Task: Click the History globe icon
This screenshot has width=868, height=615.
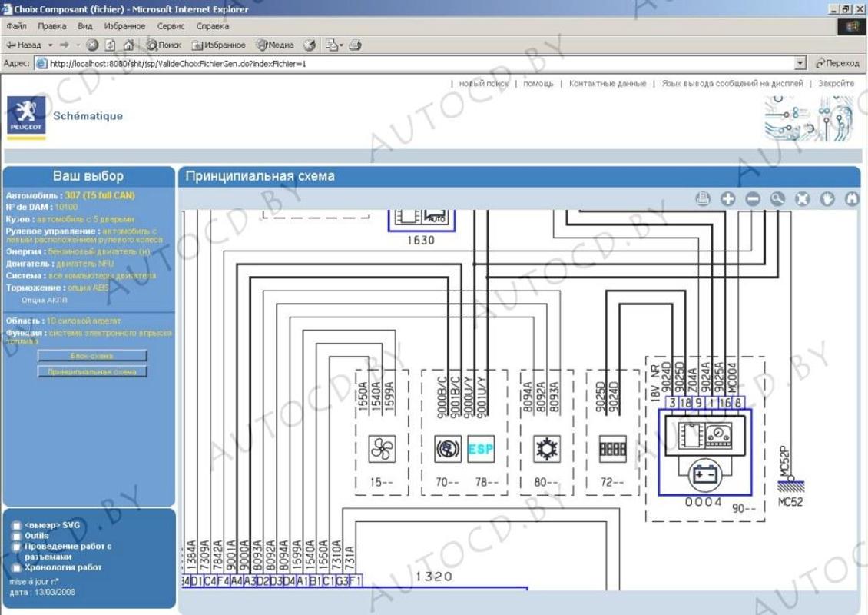Action: (x=310, y=45)
